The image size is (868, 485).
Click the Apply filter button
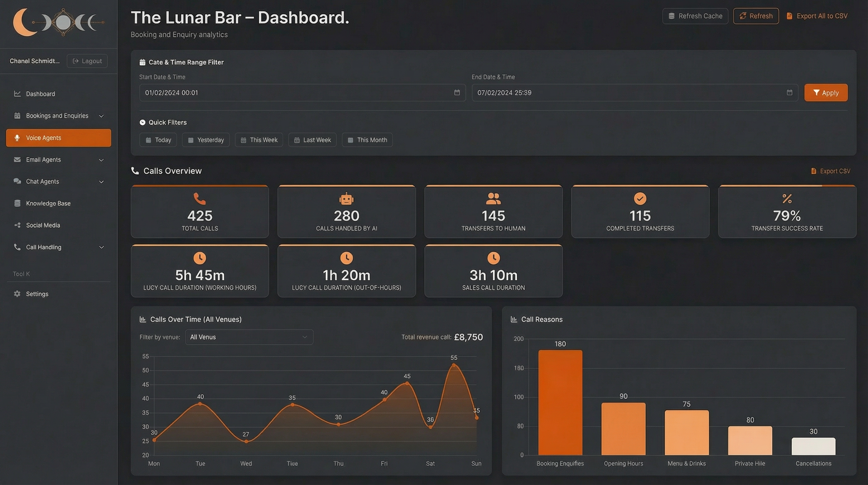pos(826,93)
